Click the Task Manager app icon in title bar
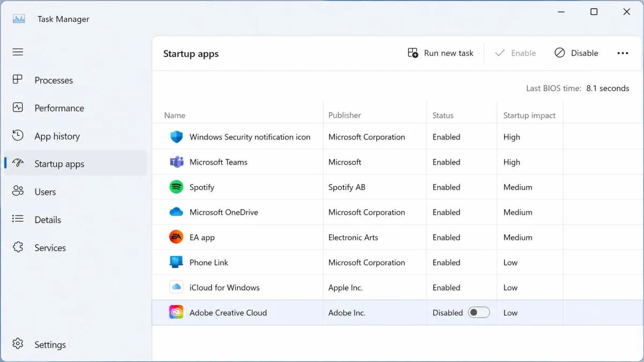 coord(19,19)
